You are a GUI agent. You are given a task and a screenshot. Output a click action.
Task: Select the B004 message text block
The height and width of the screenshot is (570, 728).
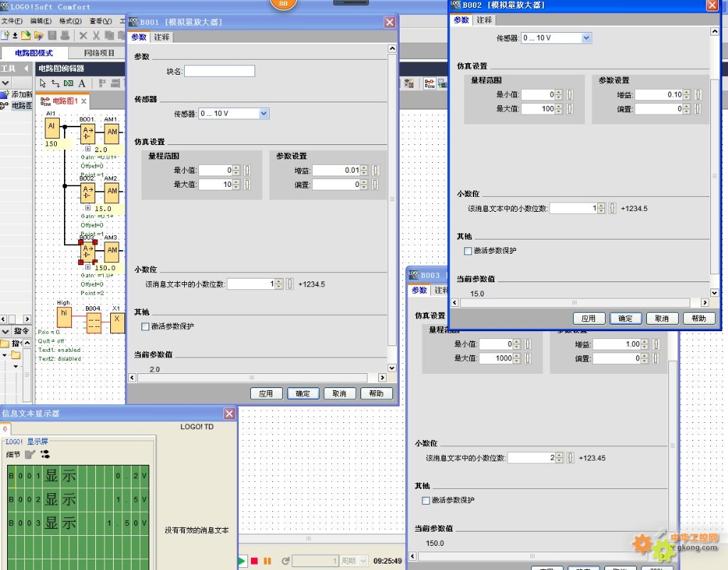pyautogui.click(x=94, y=323)
